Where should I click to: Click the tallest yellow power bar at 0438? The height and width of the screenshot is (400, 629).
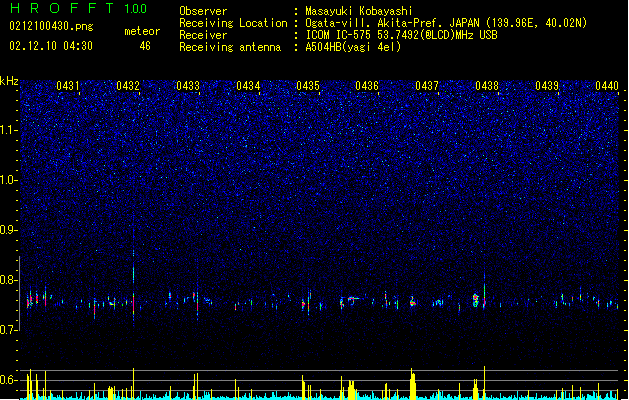coord(484,382)
